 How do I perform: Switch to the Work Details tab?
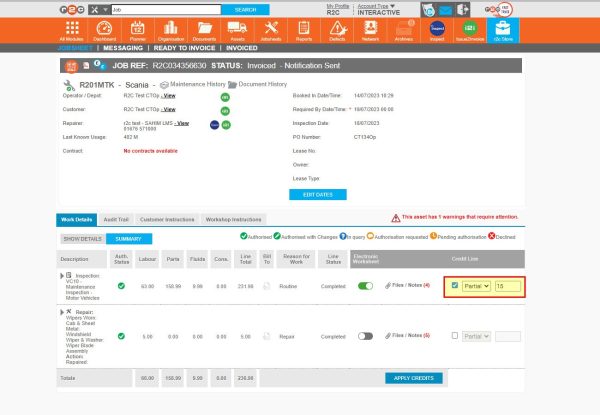tap(77, 220)
